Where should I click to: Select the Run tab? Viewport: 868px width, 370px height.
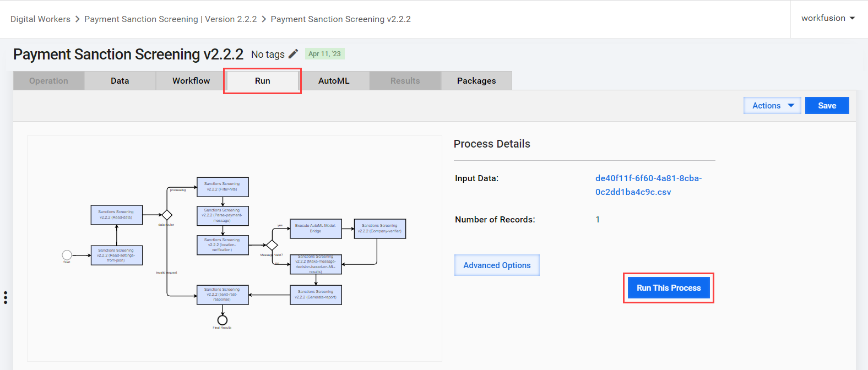263,80
